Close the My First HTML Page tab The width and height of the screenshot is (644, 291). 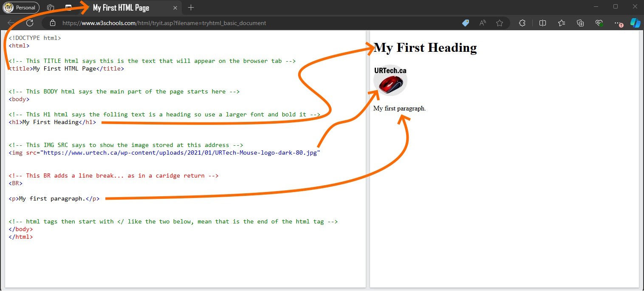tap(175, 8)
